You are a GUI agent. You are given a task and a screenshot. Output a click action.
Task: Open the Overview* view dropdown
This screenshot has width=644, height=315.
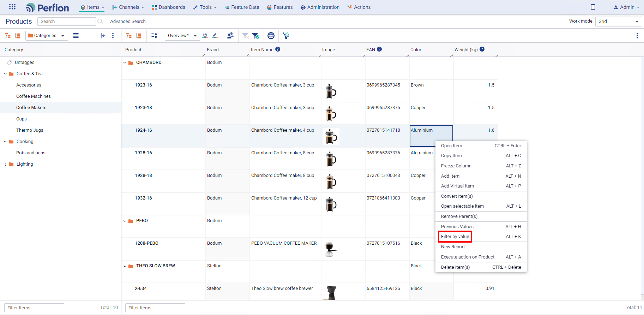[182, 36]
